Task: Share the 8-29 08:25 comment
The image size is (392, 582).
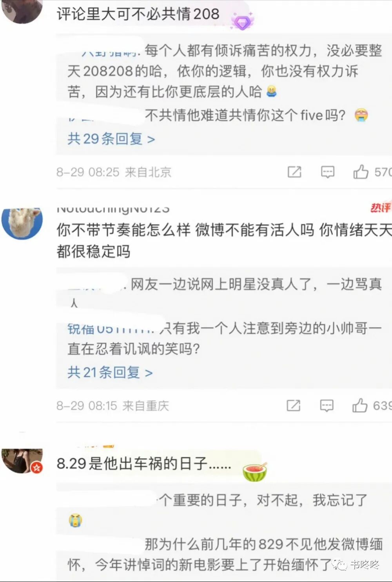Action: [294, 172]
